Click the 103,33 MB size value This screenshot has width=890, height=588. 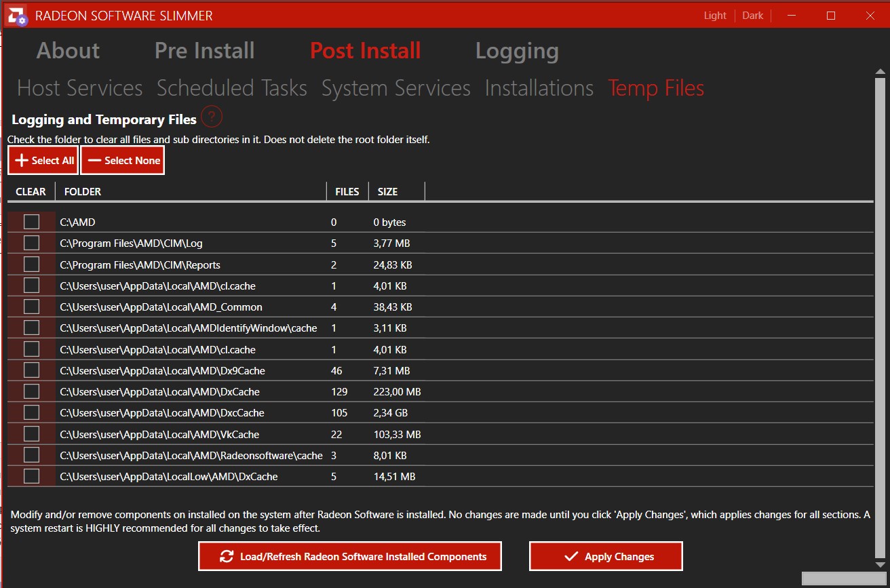click(398, 435)
